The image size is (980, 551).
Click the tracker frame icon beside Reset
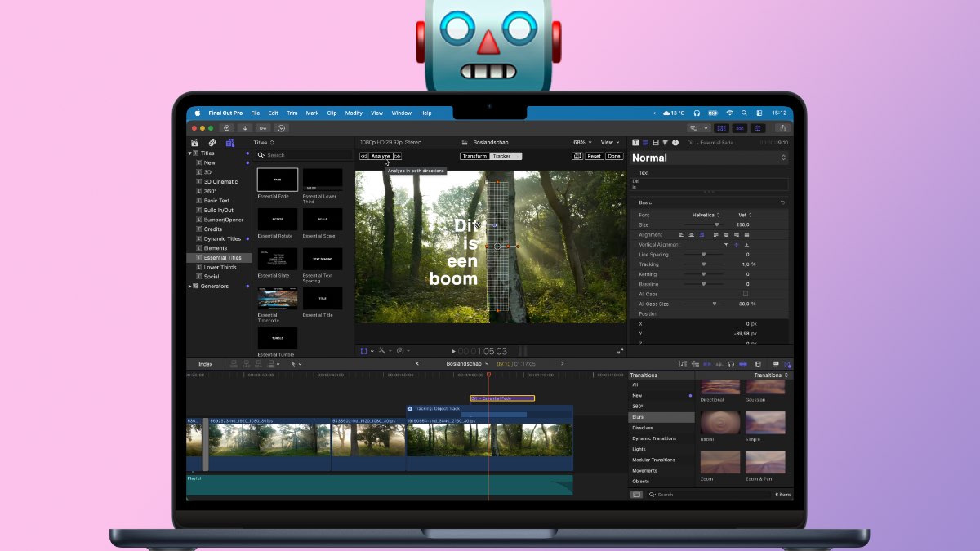[x=577, y=156]
